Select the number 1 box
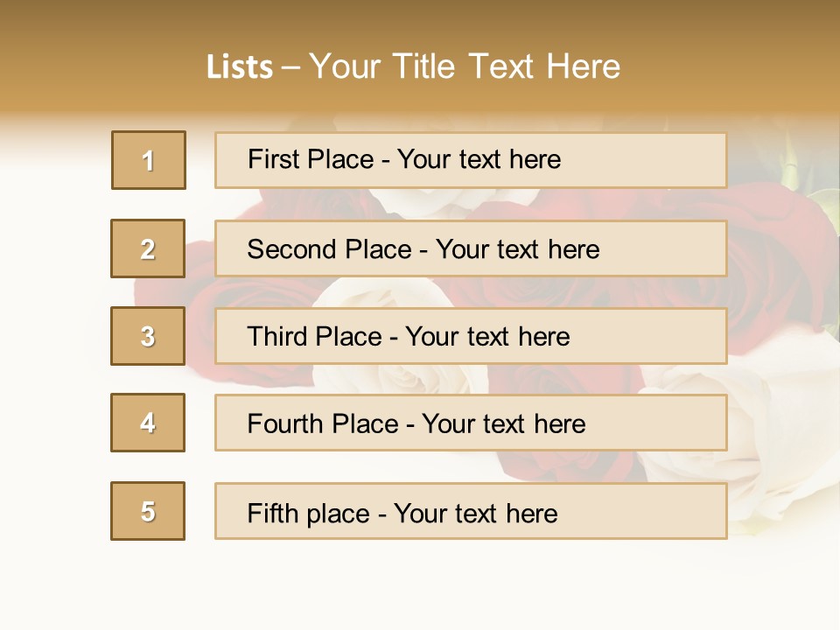This screenshot has height=630, width=840. [x=149, y=160]
